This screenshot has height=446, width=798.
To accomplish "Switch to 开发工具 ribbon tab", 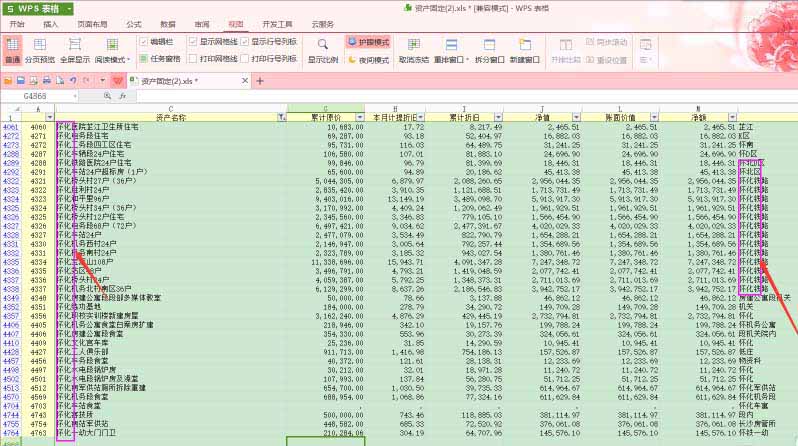I will click(277, 22).
